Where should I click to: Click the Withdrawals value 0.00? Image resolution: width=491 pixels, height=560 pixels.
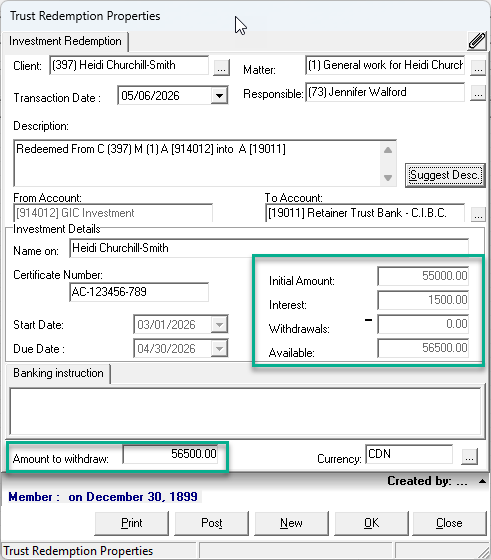coord(423,324)
